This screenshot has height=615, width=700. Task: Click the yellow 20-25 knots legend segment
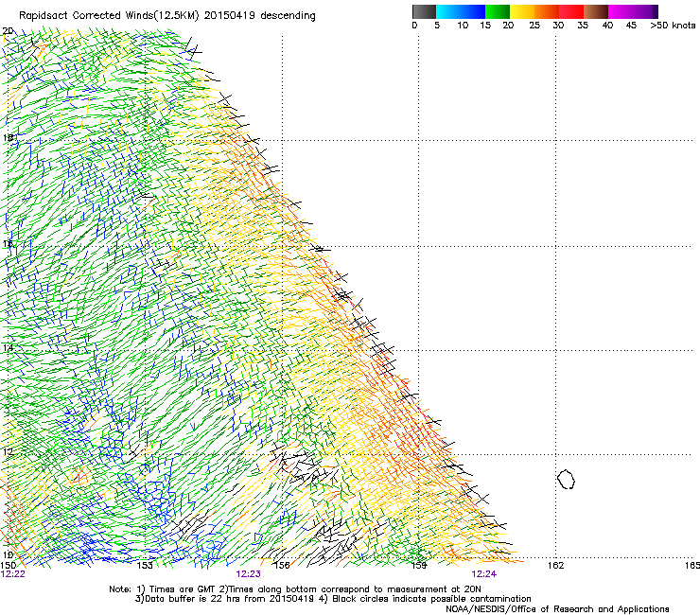[522, 11]
